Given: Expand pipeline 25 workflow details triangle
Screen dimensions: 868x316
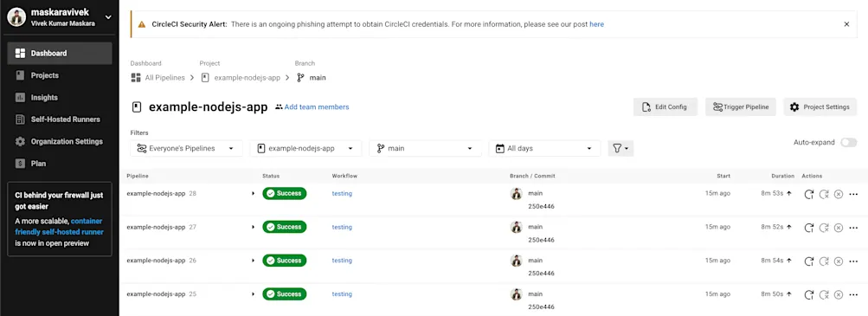Looking at the screenshot, I should click(253, 293).
